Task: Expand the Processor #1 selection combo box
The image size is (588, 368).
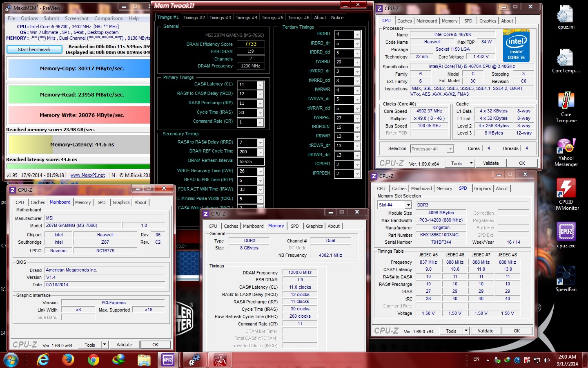Action: [x=450, y=149]
